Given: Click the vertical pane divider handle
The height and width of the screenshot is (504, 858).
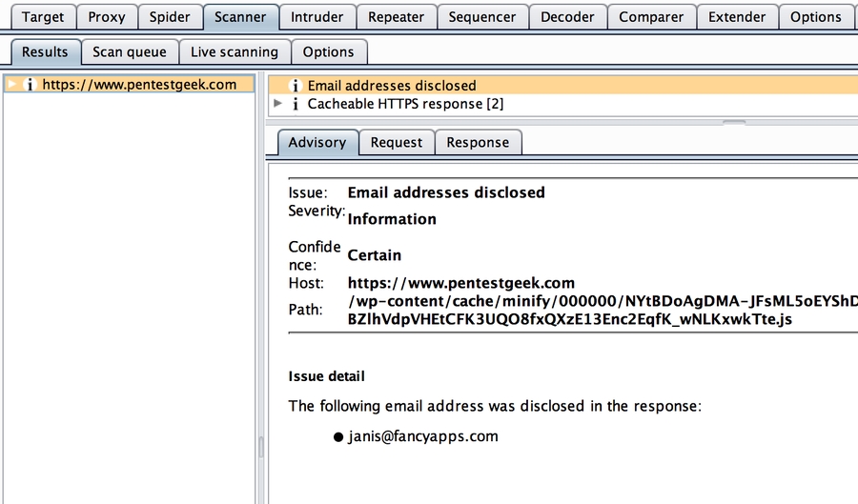Looking at the screenshot, I should click(x=260, y=446).
